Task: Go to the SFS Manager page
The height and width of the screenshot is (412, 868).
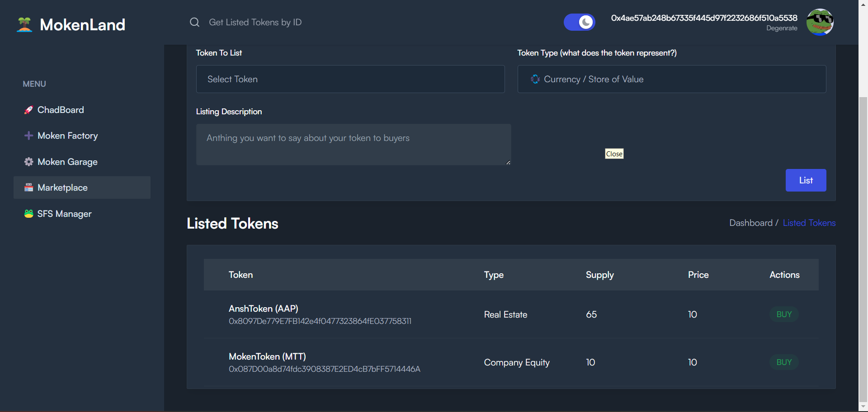Action: point(64,214)
